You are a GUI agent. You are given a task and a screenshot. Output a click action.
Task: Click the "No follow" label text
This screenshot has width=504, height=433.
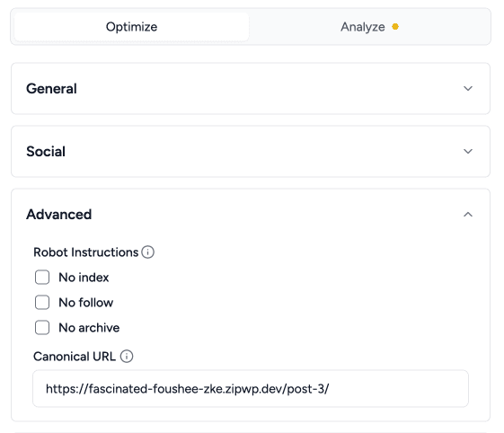click(x=86, y=303)
